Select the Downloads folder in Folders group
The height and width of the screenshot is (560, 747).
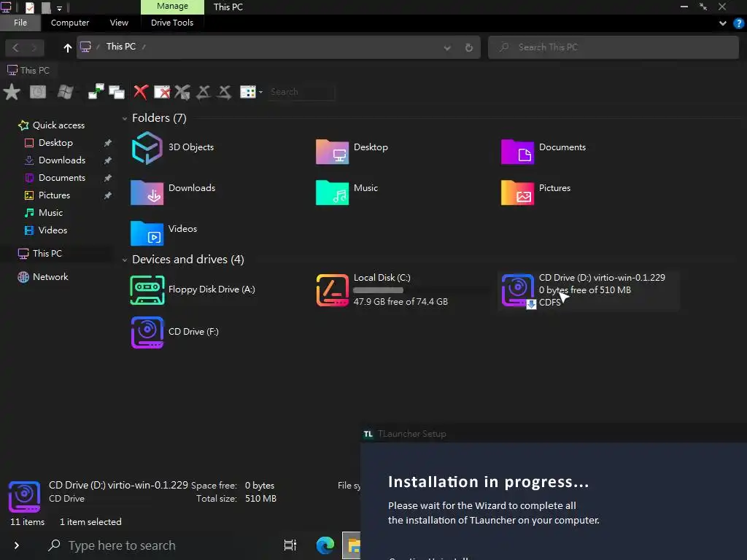pyautogui.click(x=173, y=192)
